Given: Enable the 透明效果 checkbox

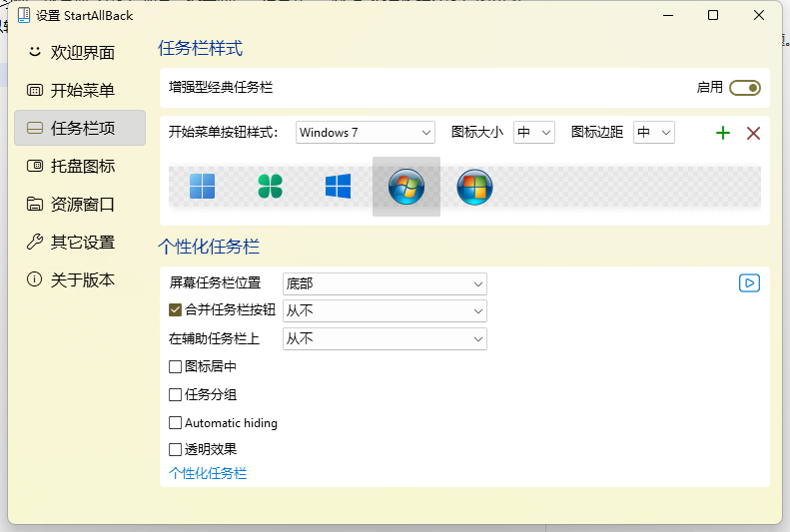Looking at the screenshot, I should coord(176,449).
